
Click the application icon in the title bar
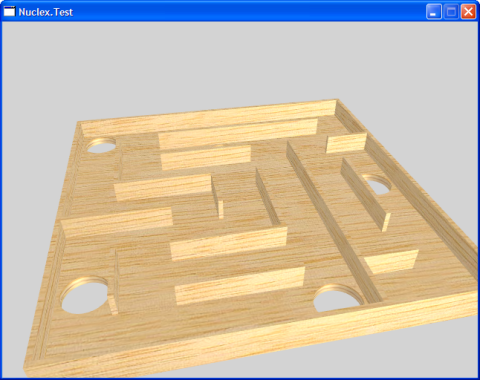[9, 11]
